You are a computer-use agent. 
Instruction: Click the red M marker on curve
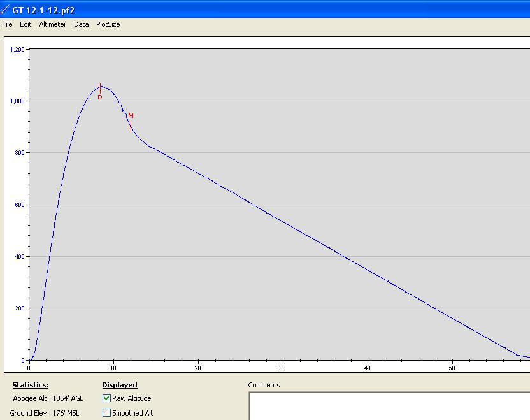(131, 116)
